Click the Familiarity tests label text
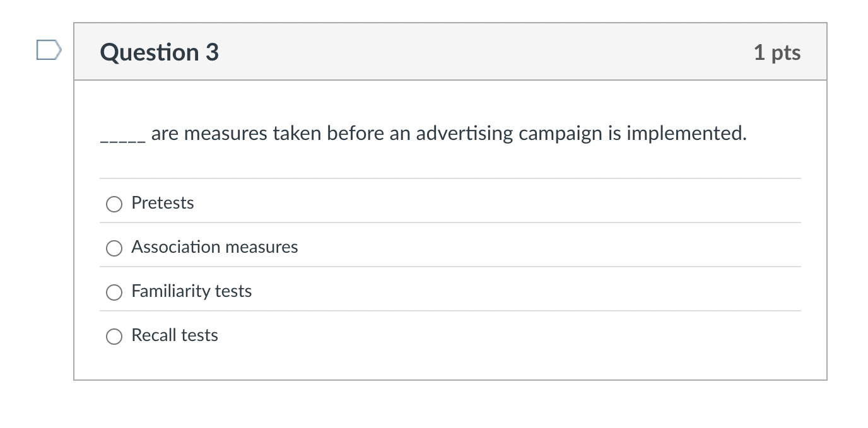 pyautogui.click(x=191, y=291)
